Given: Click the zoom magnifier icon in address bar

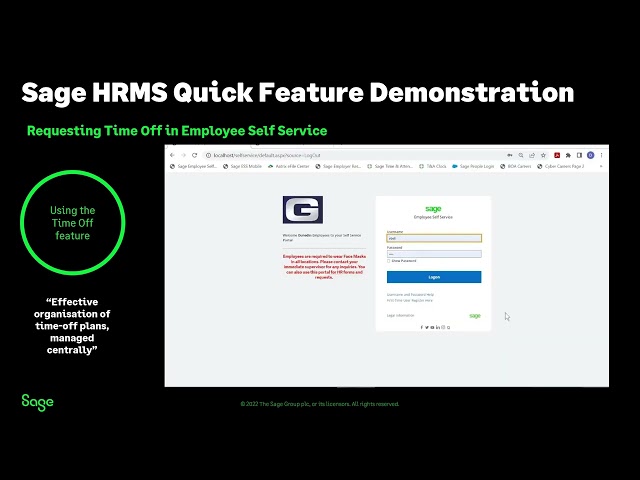Looking at the screenshot, I should tap(521, 156).
